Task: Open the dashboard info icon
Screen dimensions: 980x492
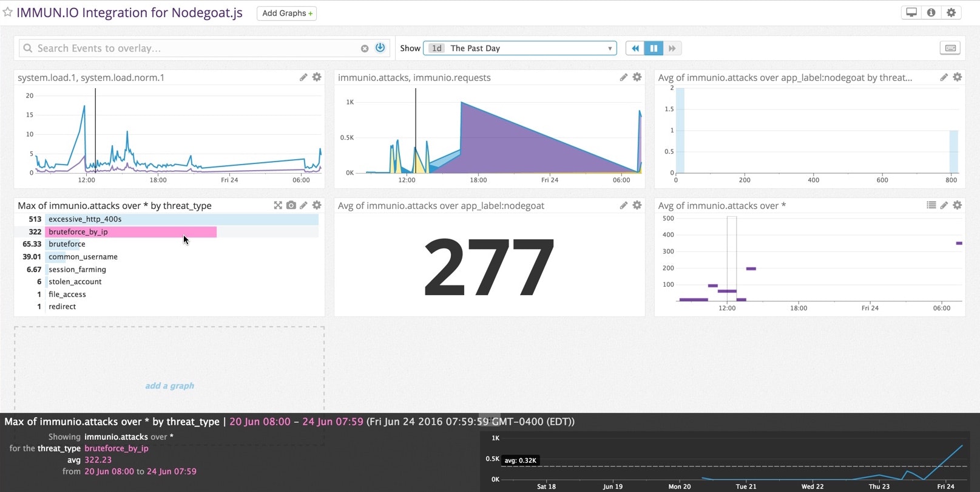Action: click(x=931, y=13)
